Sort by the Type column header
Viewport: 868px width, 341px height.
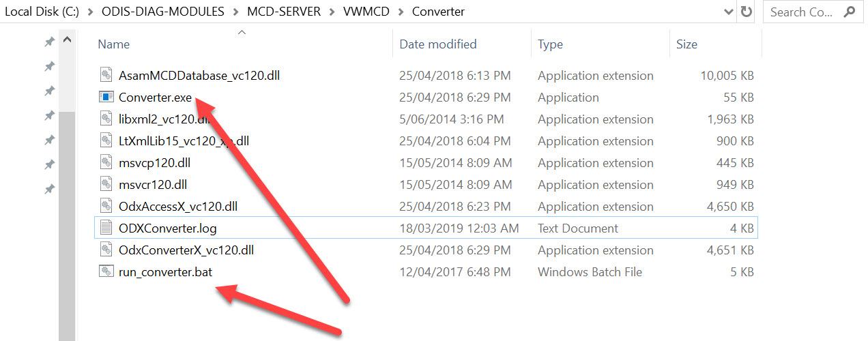coord(550,44)
